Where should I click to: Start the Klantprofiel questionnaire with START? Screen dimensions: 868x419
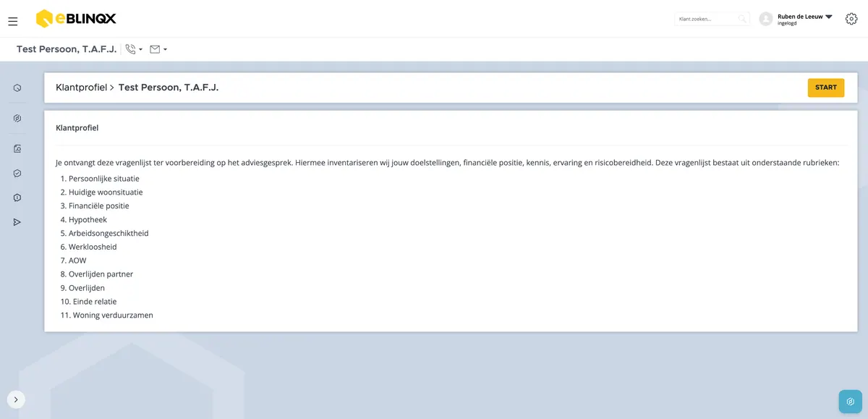(826, 88)
